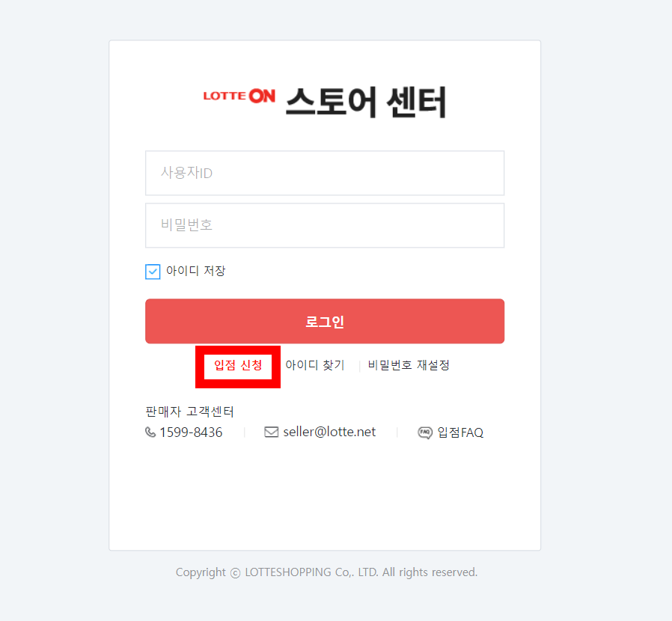This screenshot has height=621, width=672.
Task: Click the envelope mail icon
Action: coord(272,432)
